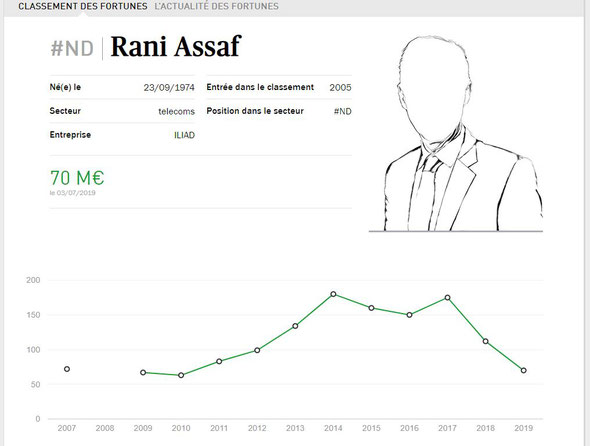Switch to L'actualité des Fortunes tab

pyautogui.click(x=216, y=6)
